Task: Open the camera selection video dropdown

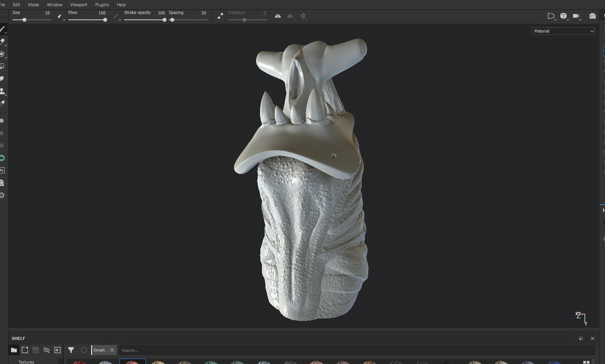Action: tap(576, 16)
